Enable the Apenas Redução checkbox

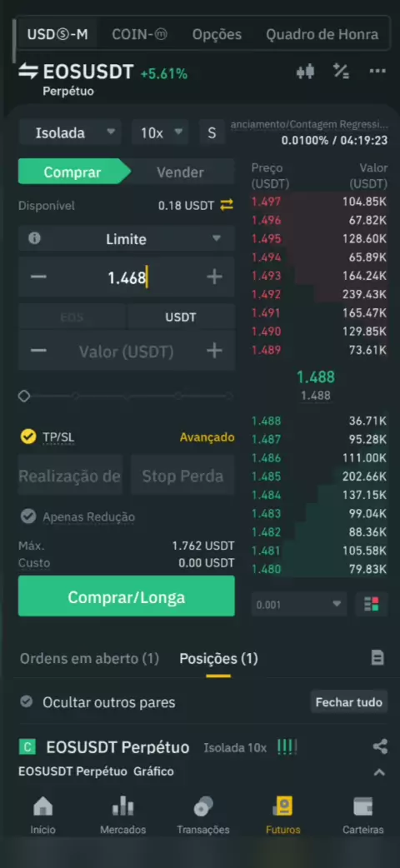pyautogui.click(x=27, y=516)
